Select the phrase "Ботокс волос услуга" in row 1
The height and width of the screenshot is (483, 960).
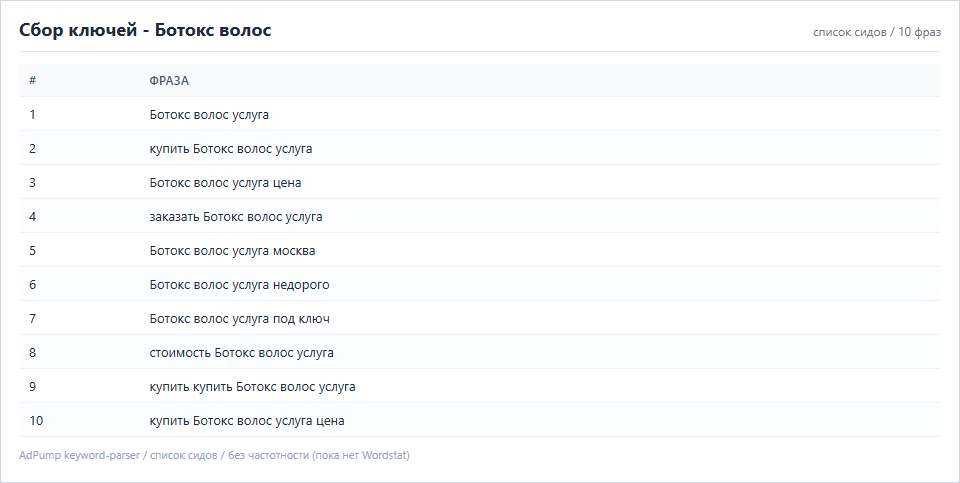pos(209,114)
